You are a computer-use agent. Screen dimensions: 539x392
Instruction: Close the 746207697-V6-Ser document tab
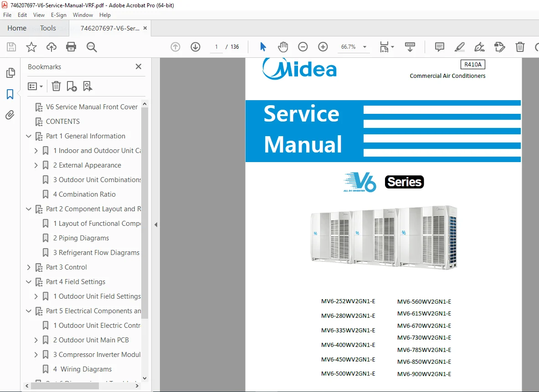pyautogui.click(x=145, y=28)
